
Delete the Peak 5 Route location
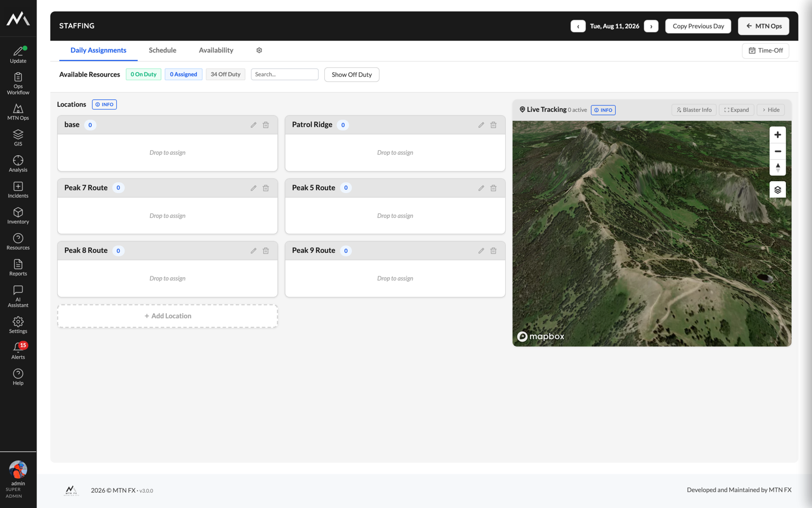pyautogui.click(x=493, y=188)
